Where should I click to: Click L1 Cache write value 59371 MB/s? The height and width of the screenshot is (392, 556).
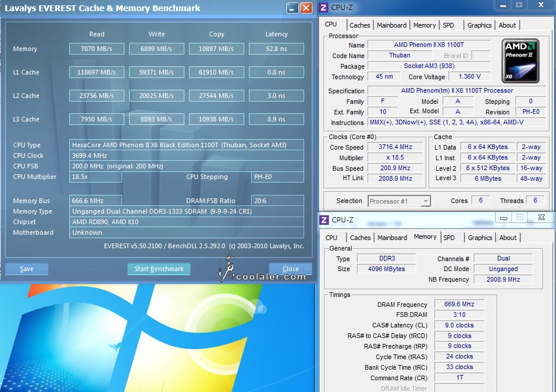coord(156,72)
